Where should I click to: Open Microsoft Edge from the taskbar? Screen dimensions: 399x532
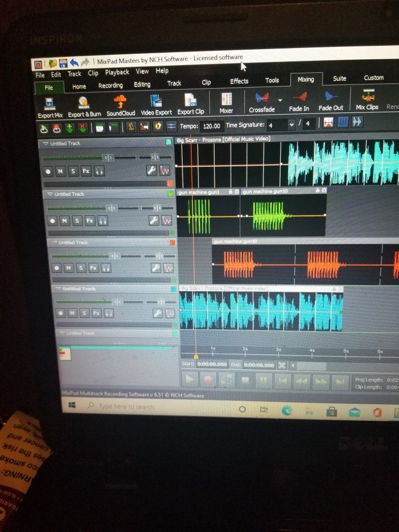click(x=287, y=411)
